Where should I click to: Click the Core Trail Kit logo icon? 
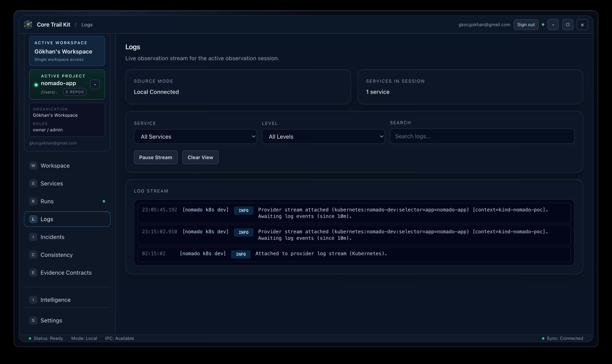pyautogui.click(x=28, y=25)
